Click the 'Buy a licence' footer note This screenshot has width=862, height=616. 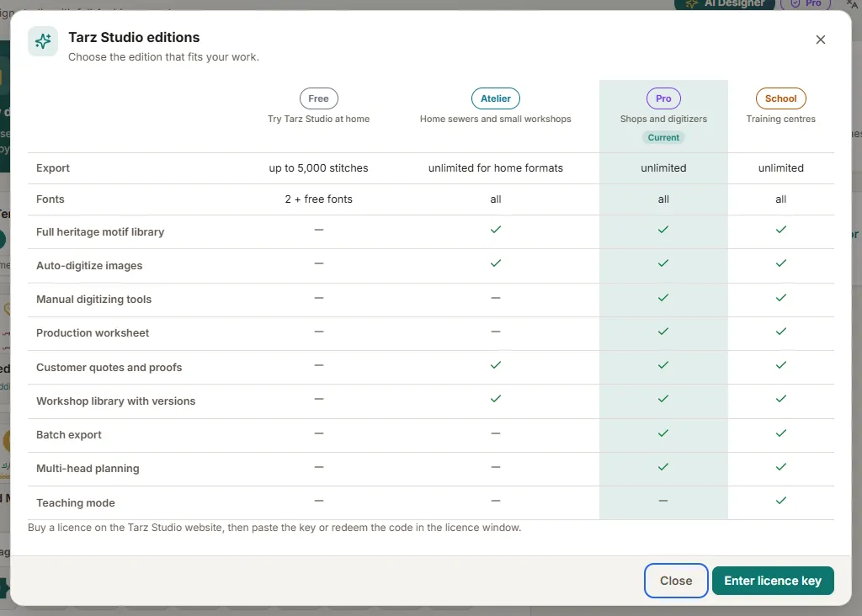(x=274, y=528)
